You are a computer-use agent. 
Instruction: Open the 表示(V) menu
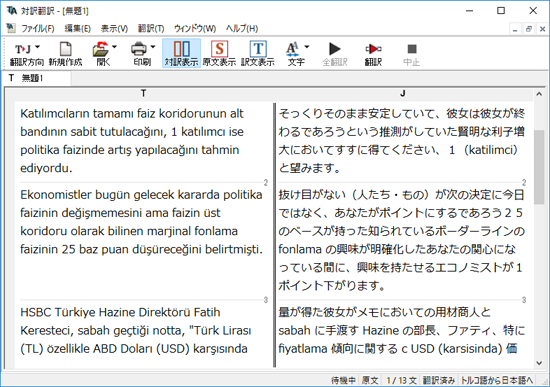[x=114, y=28]
